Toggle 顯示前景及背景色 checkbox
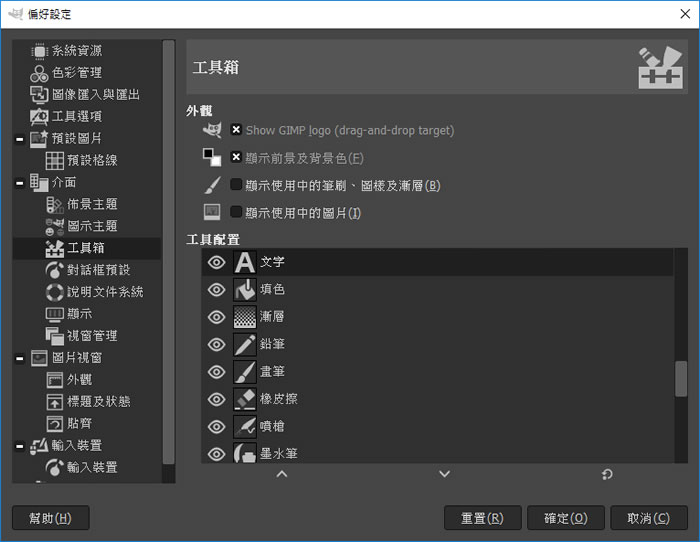This screenshot has width=700, height=542. (x=236, y=157)
